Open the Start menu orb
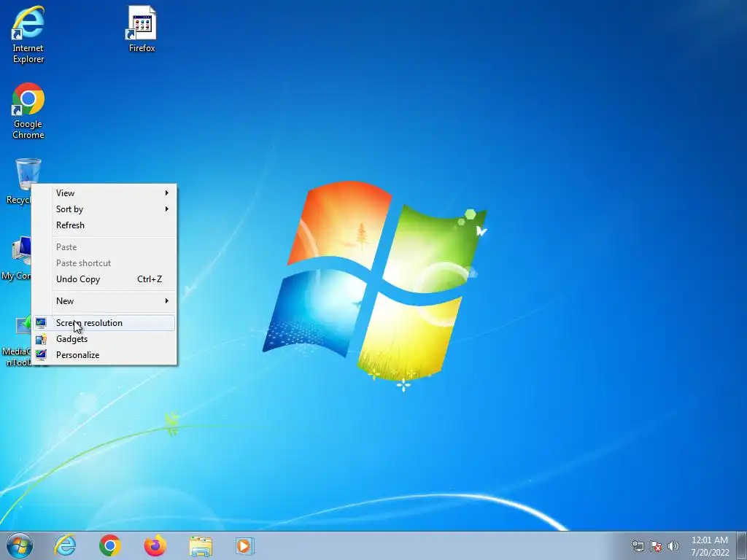The image size is (747, 560). [20, 545]
